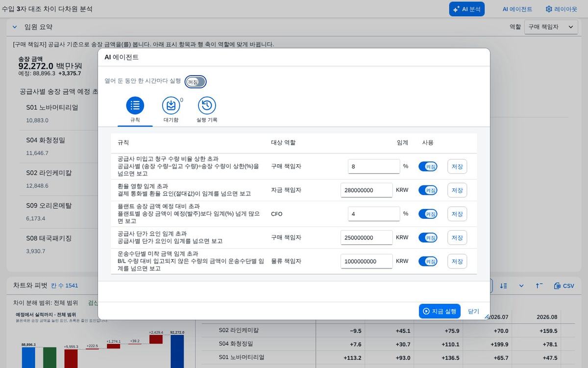Edit threshold field showing 250000000
The height and width of the screenshot is (368, 588).
pos(367,237)
